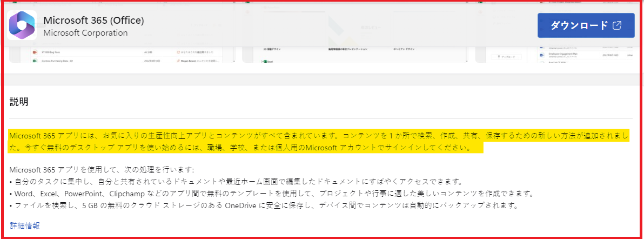Click the 説明 section heading
644x239 pixels.
point(19,102)
